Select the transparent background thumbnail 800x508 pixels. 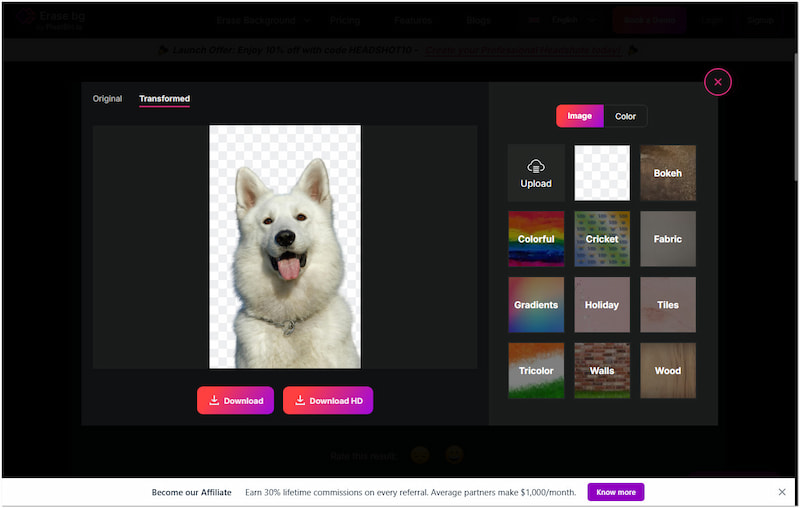602,173
